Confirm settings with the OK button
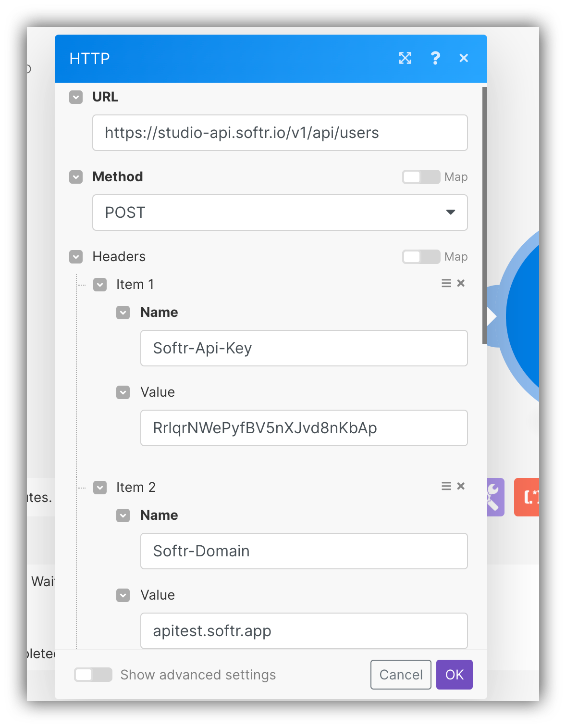566x728 pixels. pyautogui.click(x=454, y=675)
